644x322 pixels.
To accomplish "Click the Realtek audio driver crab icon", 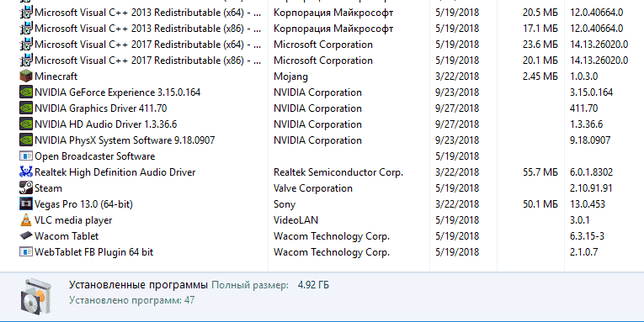I will [x=26, y=172].
